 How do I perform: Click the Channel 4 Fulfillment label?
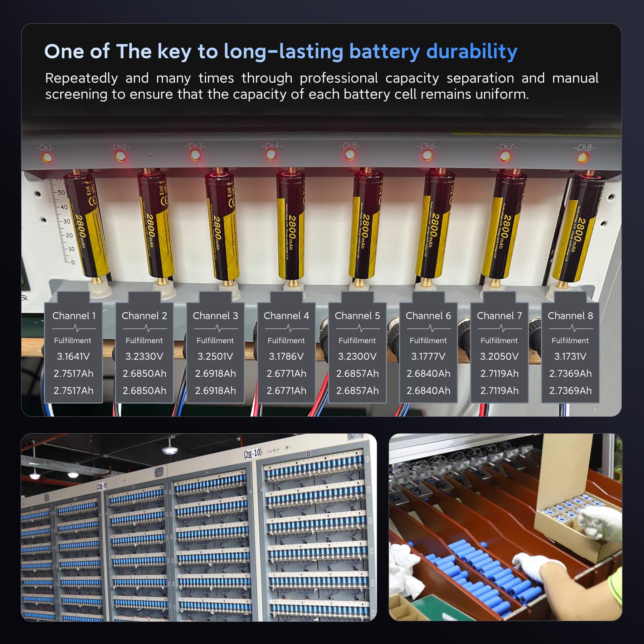[x=286, y=341]
